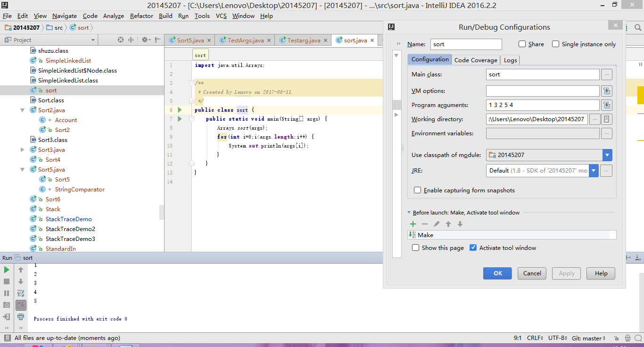Switch to the Logs tab
The width and height of the screenshot is (644, 347).
(510, 60)
